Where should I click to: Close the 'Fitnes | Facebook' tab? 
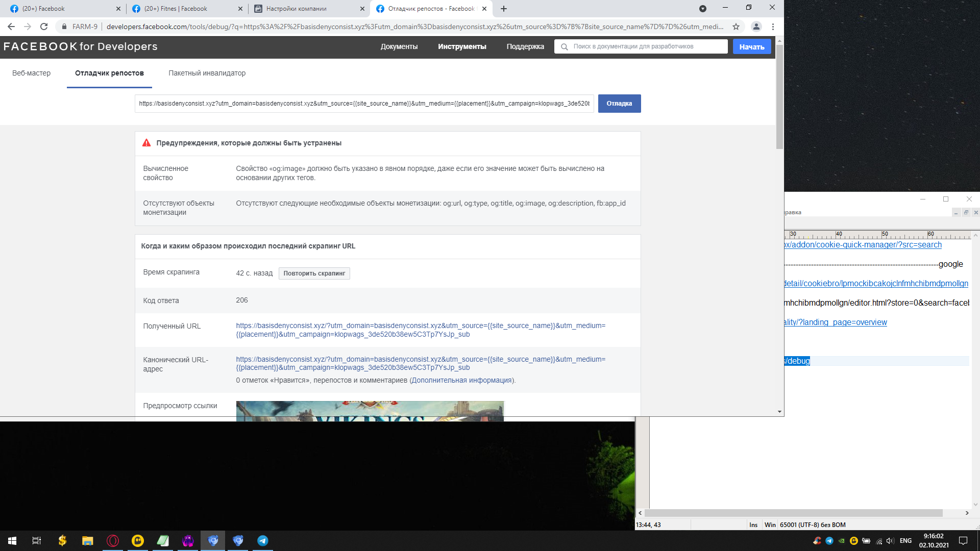[x=240, y=9]
